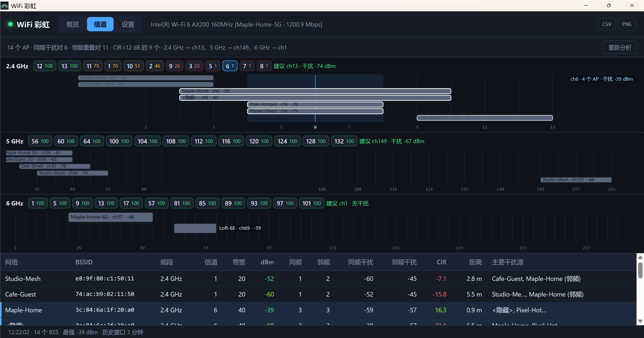
Task: Export chart with the PNG button
Action: [x=627, y=24]
